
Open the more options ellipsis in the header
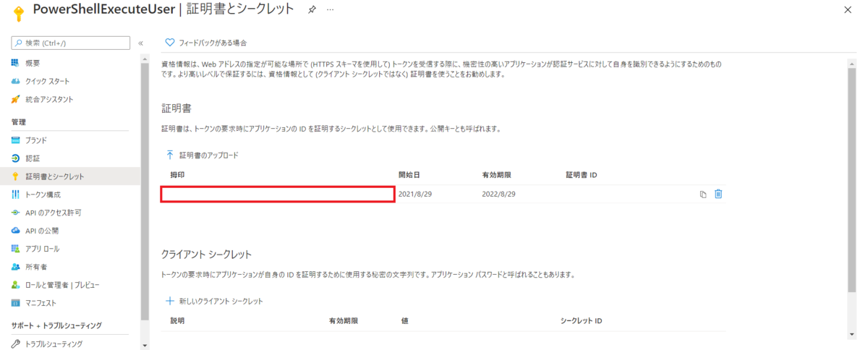(x=331, y=10)
